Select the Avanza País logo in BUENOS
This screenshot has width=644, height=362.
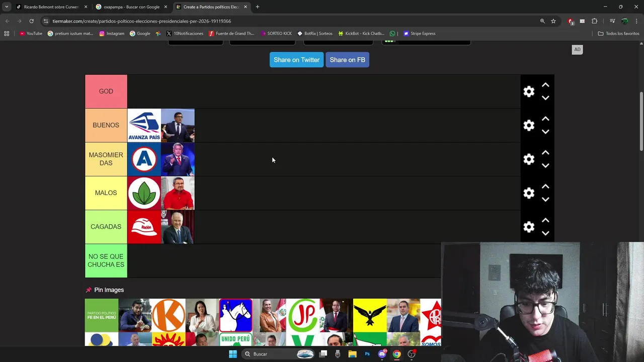coord(144,125)
